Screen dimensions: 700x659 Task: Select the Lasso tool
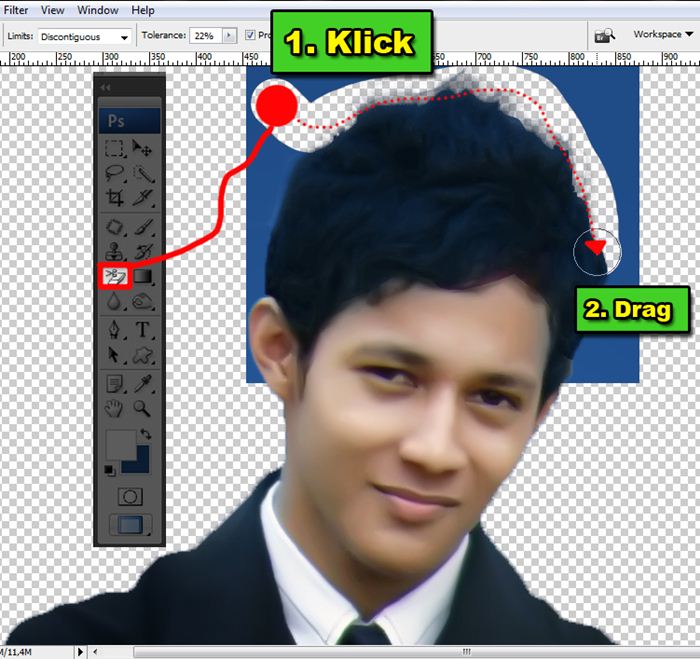pyautogui.click(x=114, y=173)
